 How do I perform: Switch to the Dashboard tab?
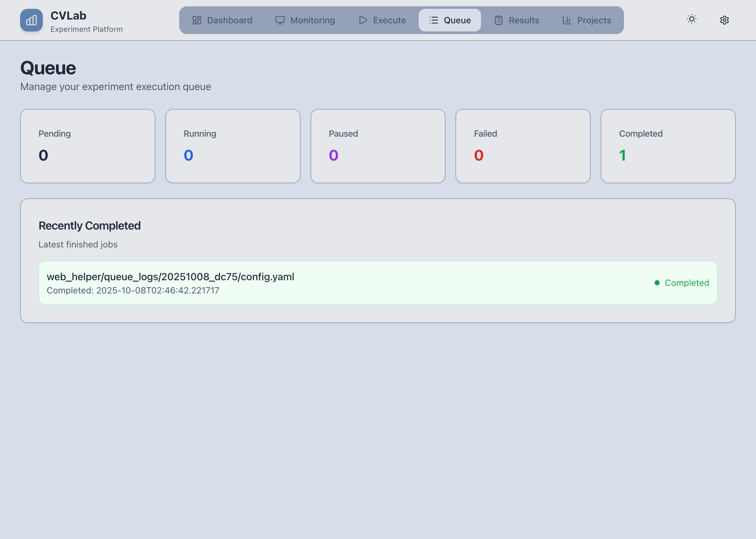(x=229, y=20)
